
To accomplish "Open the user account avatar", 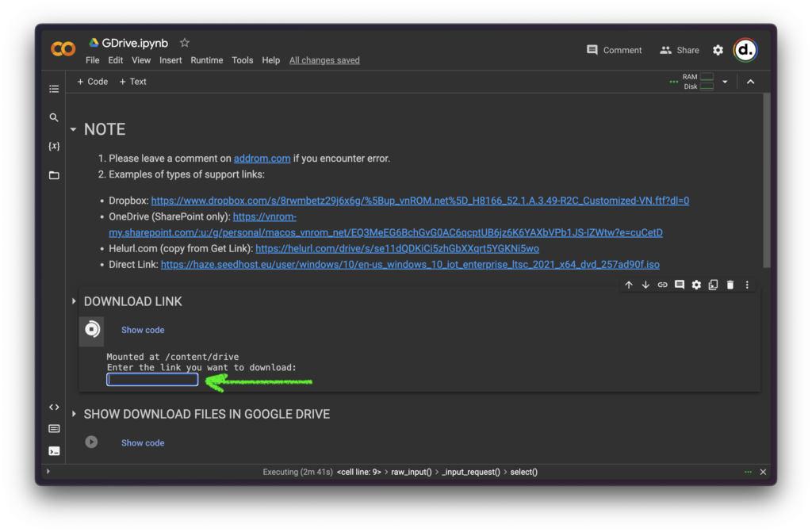I will [x=745, y=50].
